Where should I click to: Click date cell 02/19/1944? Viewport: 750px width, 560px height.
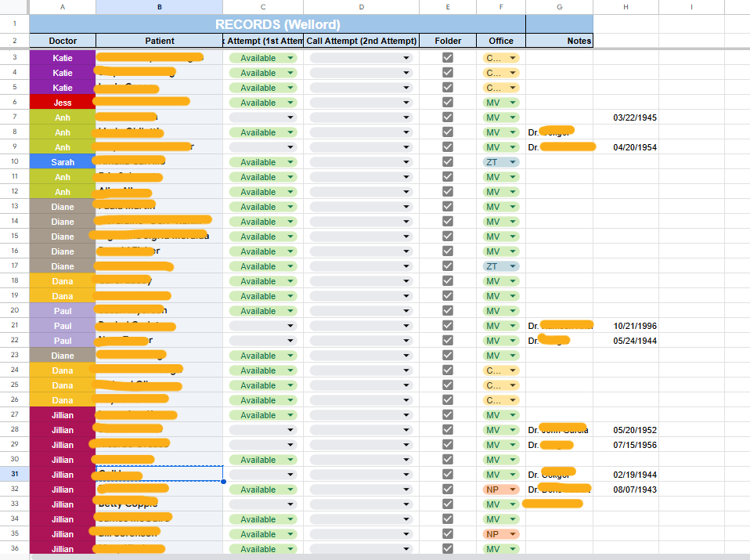(626, 475)
